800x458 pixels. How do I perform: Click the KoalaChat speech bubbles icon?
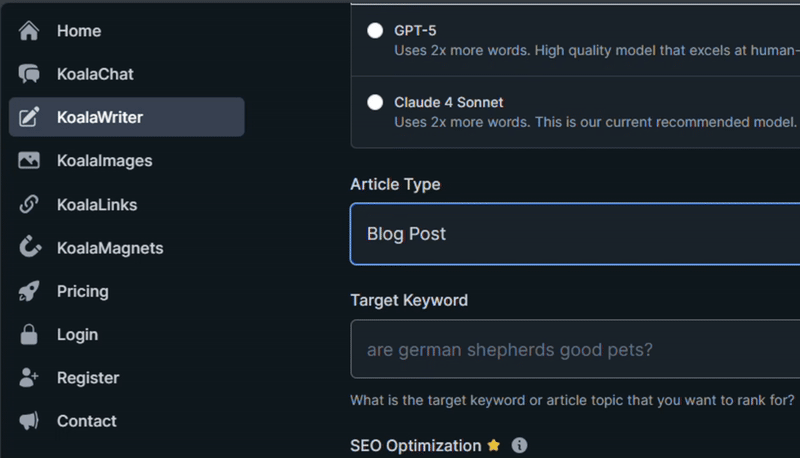29,74
